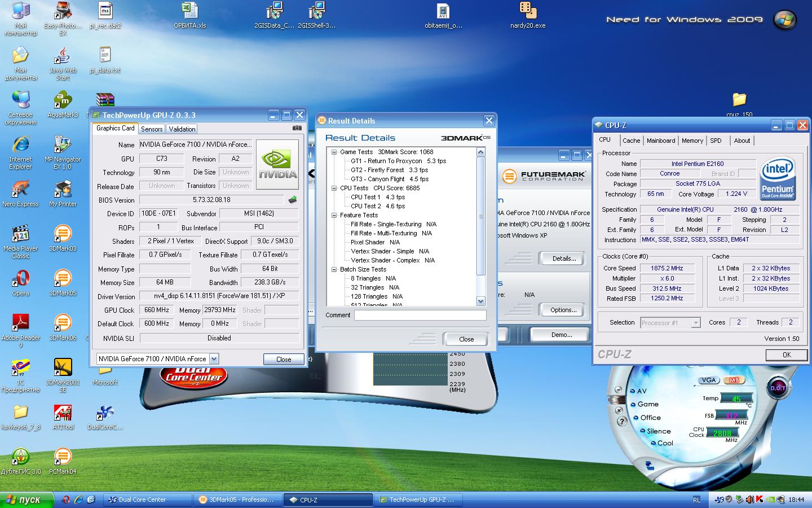Switch to the Sensors tab in GPU-Z
The height and width of the screenshot is (508, 812).
coord(152,129)
